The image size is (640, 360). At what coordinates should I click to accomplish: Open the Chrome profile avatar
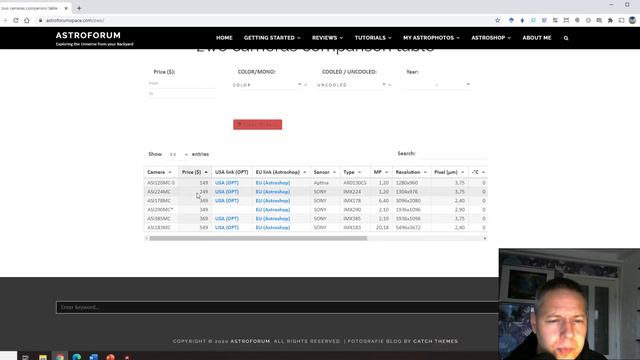click(632, 20)
